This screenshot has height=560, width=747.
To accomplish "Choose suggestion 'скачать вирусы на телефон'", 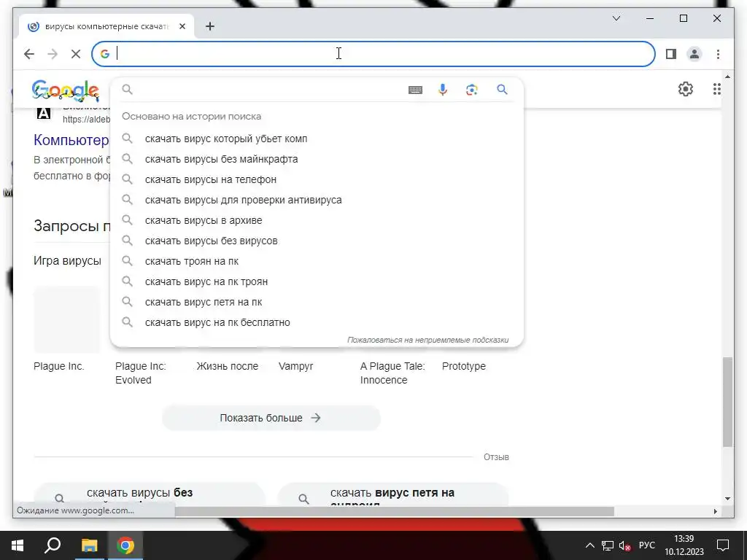I will pos(317,179).
